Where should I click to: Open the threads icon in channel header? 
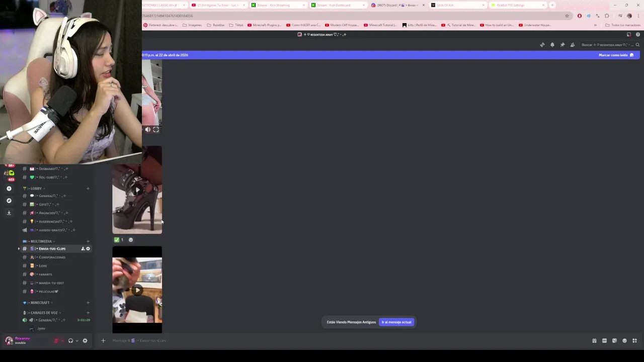coord(542,45)
